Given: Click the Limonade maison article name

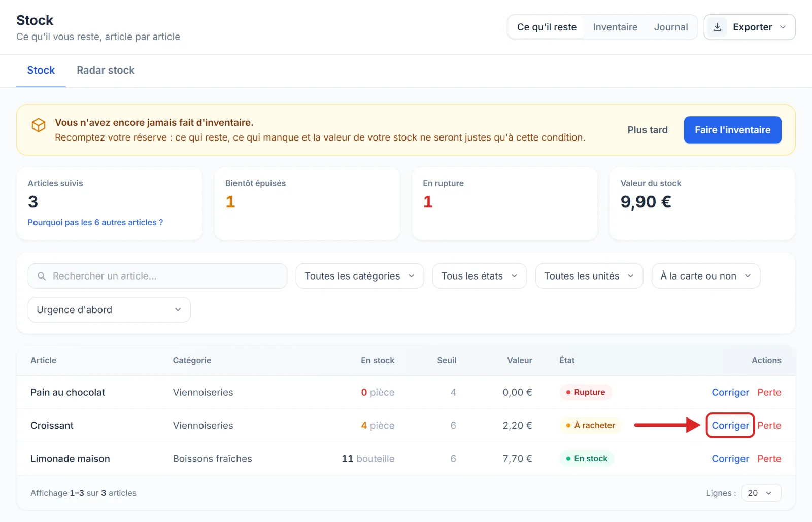Looking at the screenshot, I should coord(70,459).
